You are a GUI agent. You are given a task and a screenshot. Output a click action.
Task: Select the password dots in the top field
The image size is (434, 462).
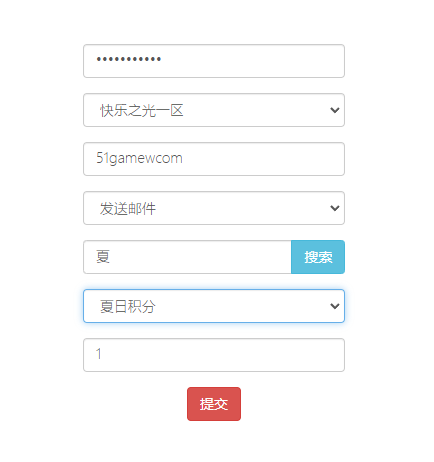[x=129, y=59]
